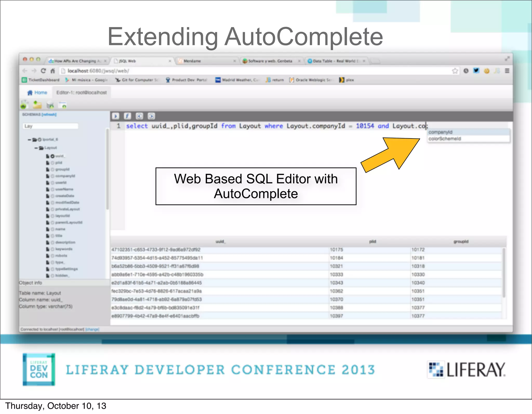
Task: Select the groupId column radio
Action: [52, 169]
